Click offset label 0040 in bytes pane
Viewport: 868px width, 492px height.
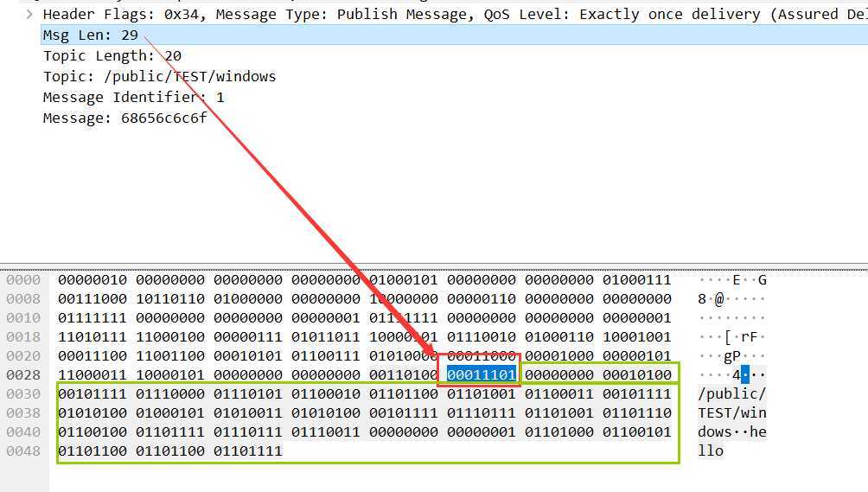23,431
